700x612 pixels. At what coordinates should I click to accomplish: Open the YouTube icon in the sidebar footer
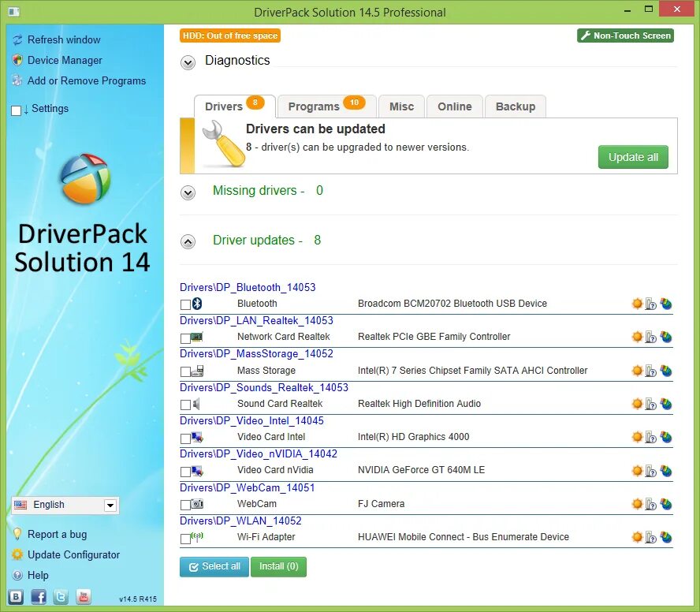83,596
